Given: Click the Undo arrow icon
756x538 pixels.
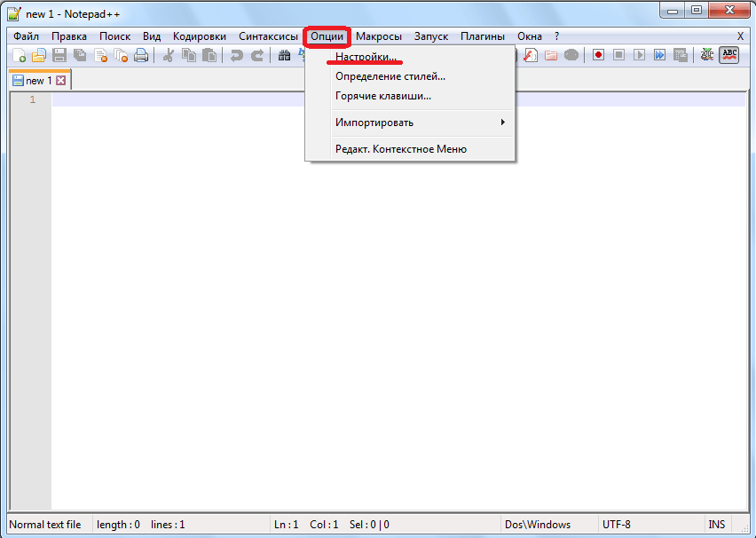Looking at the screenshot, I should click(x=236, y=55).
